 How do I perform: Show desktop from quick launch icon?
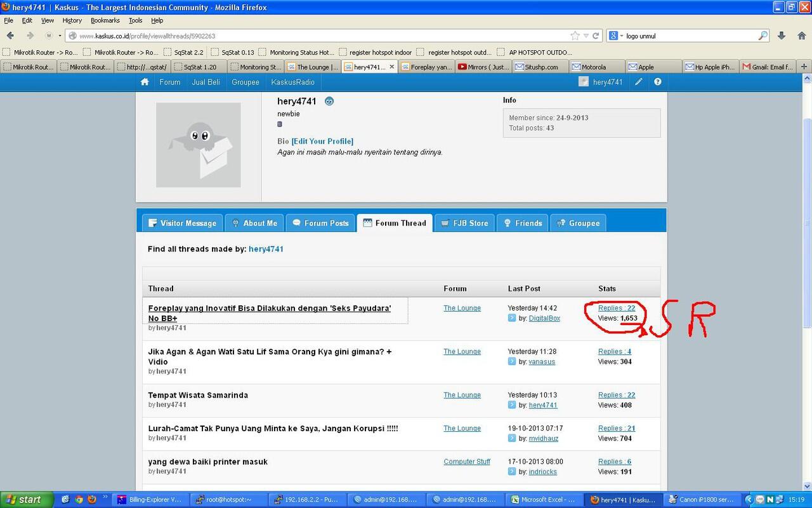point(65,499)
